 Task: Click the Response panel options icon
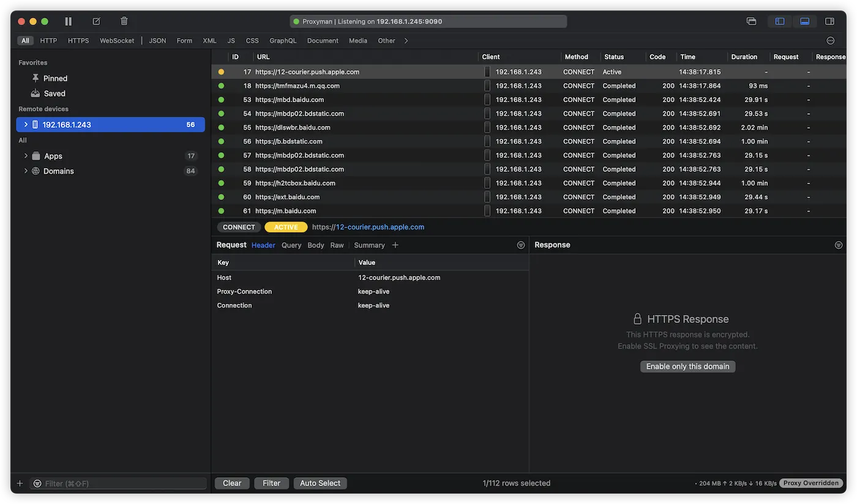tap(839, 245)
